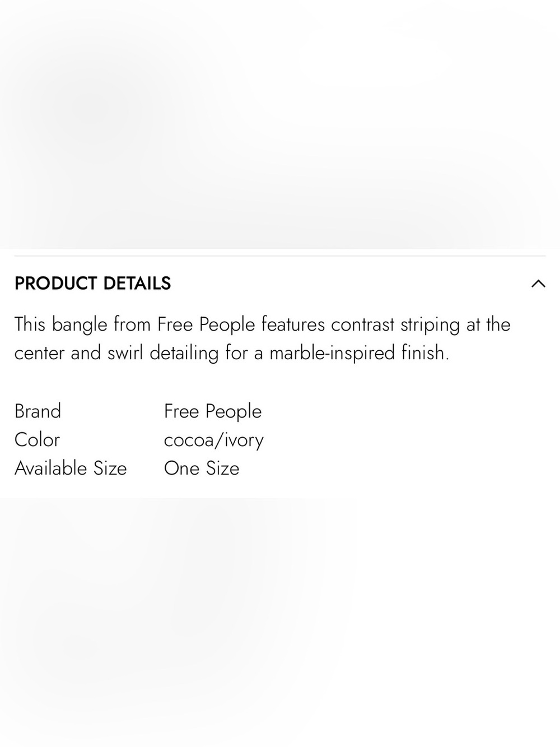Click the phrase "contrast striping" in description

[x=395, y=325]
